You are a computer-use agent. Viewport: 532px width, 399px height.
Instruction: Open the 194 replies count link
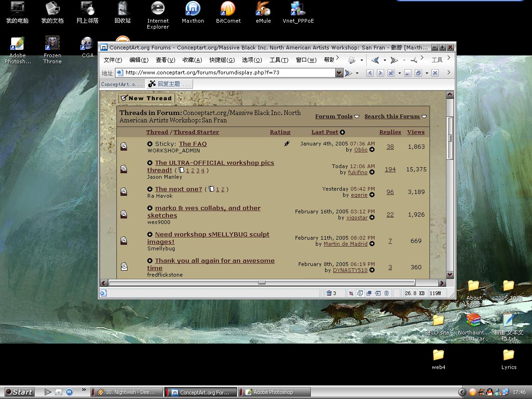click(x=390, y=169)
